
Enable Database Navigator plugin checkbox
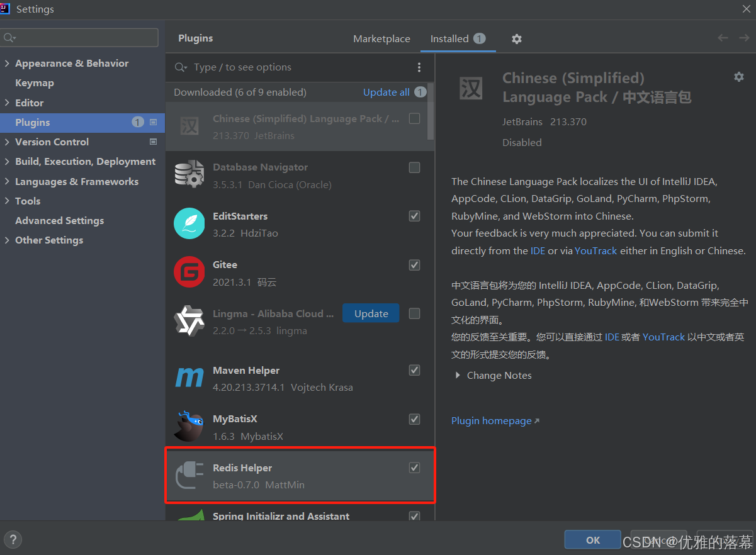pyautogui.click(x=414, y=167)
